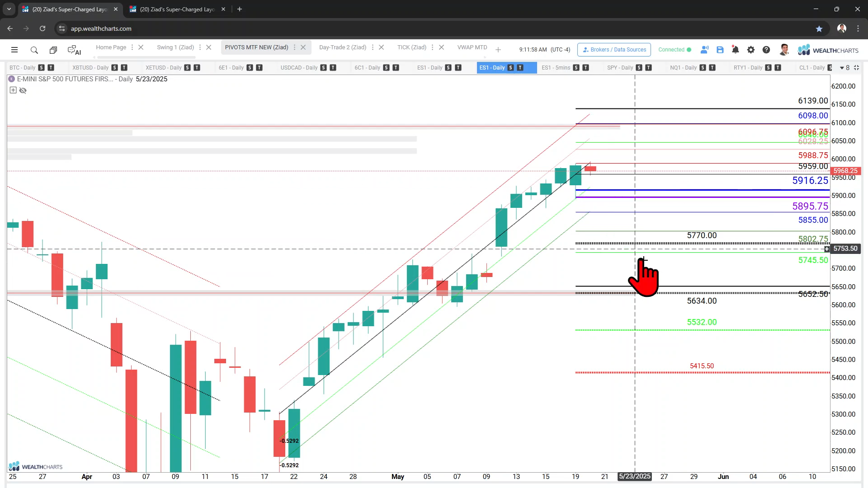Save layout with the floppy disk icon
This screenshot has height=488, width=868.
click(x=720, y=50)
